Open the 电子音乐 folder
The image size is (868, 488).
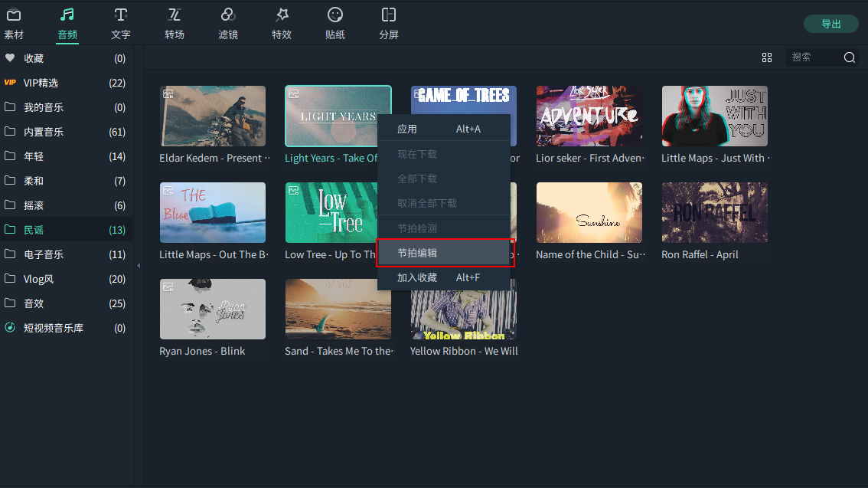click(44, 254)
